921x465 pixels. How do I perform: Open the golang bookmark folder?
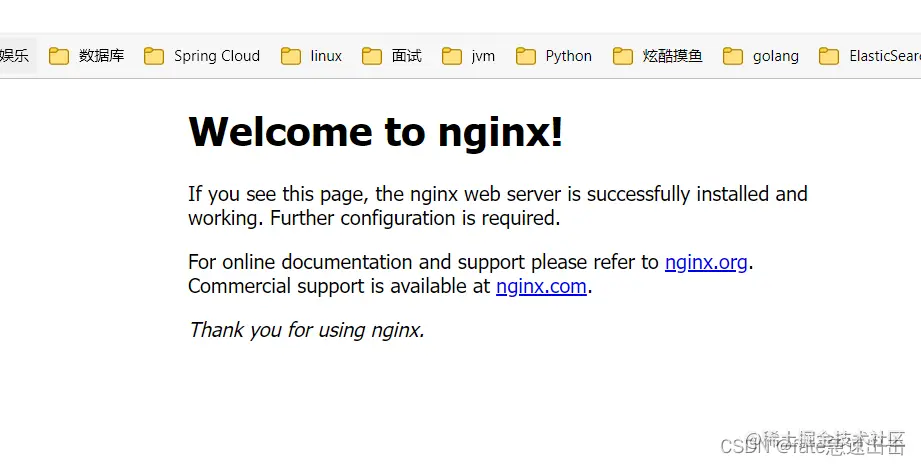[761, 56]
